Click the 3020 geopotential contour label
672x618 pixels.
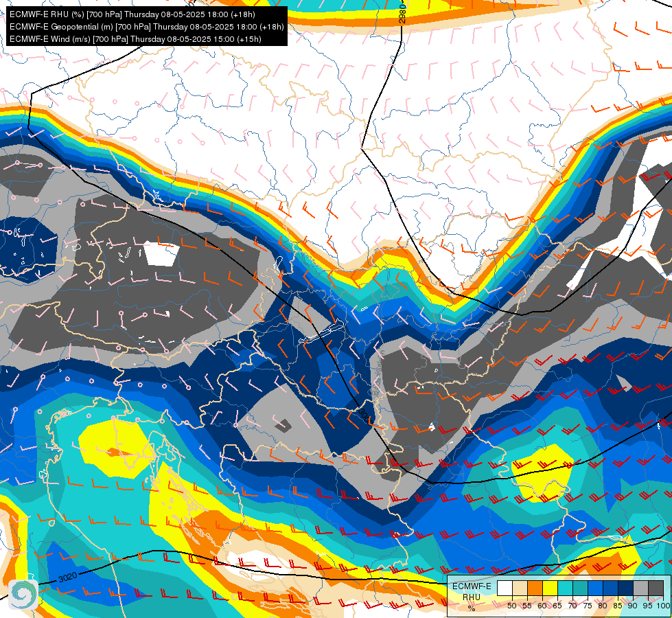click(x=68, y=577)
